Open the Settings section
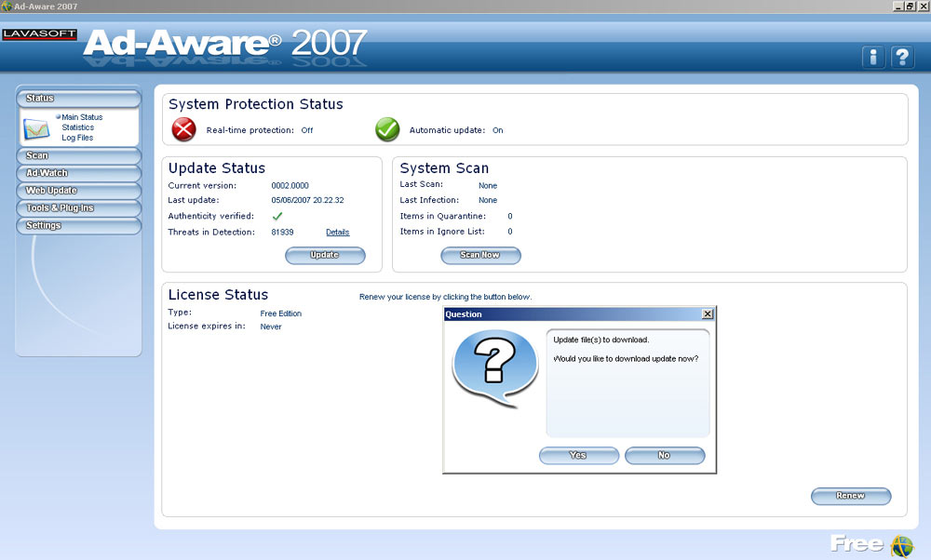The image size is (931, 560). (78, 226)
